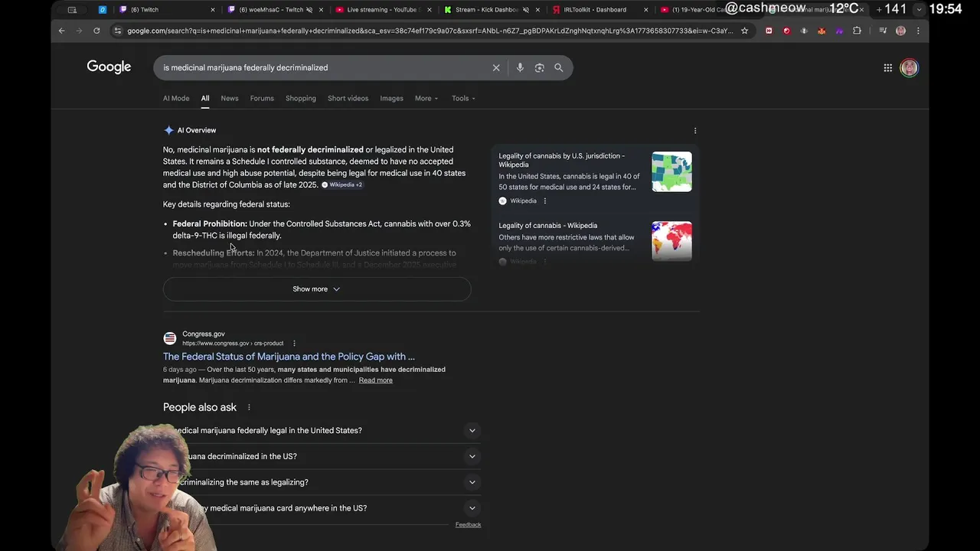Open 'Legality of cannabis by U.S. jurisdiction' source
980x551 pixels.
(561, 160)
